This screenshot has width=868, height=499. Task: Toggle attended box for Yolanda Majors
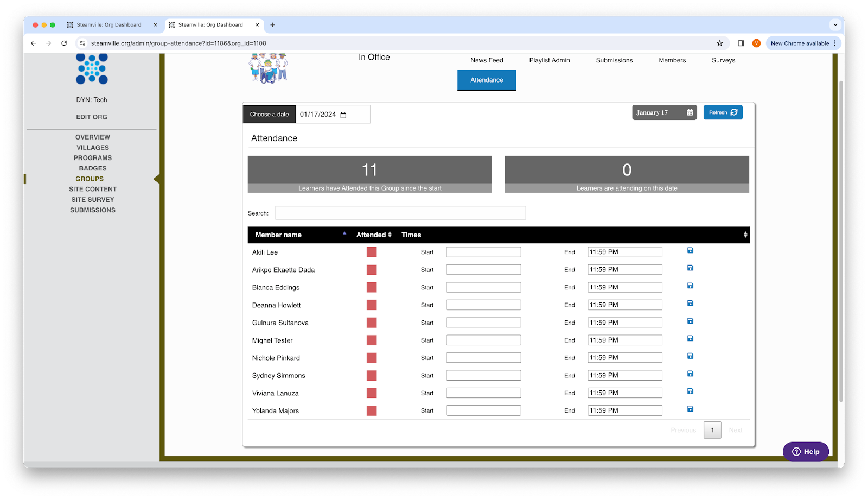point(372,411)
